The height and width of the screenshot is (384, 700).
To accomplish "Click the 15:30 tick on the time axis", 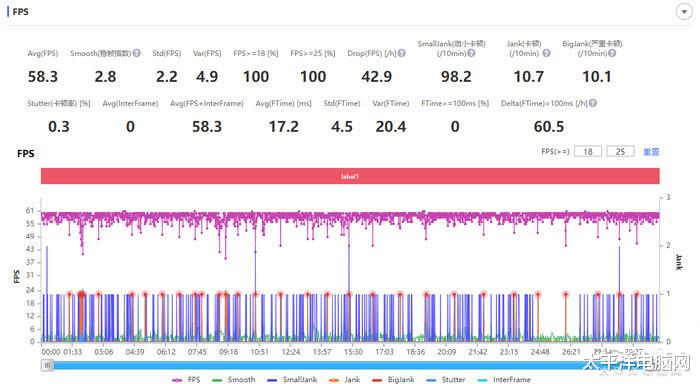I will (353, 352).
